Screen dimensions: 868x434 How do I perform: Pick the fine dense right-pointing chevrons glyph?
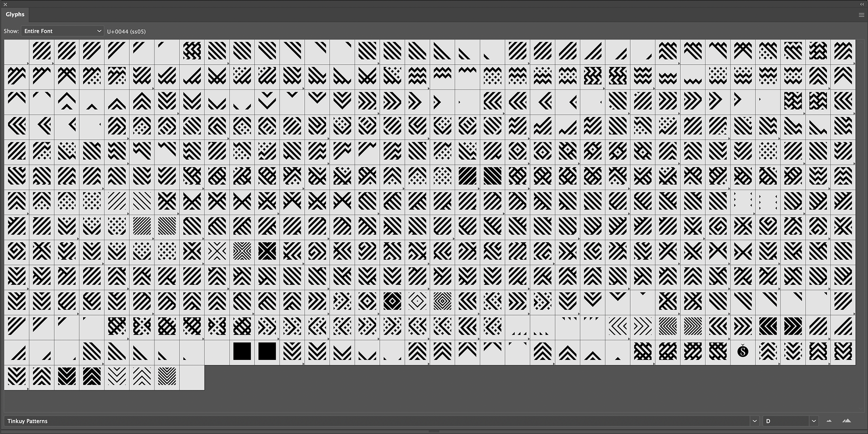pos(693,326)
